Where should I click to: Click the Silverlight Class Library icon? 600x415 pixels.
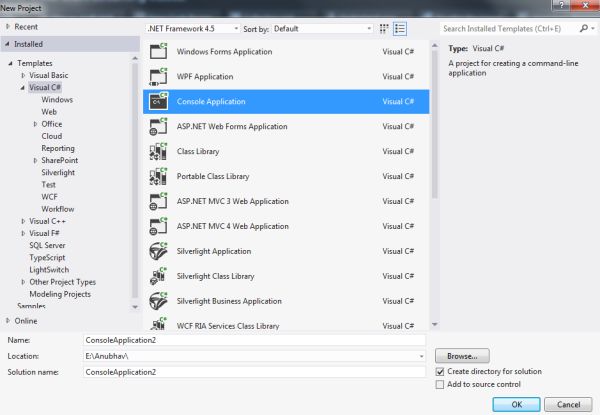[158, 276]
